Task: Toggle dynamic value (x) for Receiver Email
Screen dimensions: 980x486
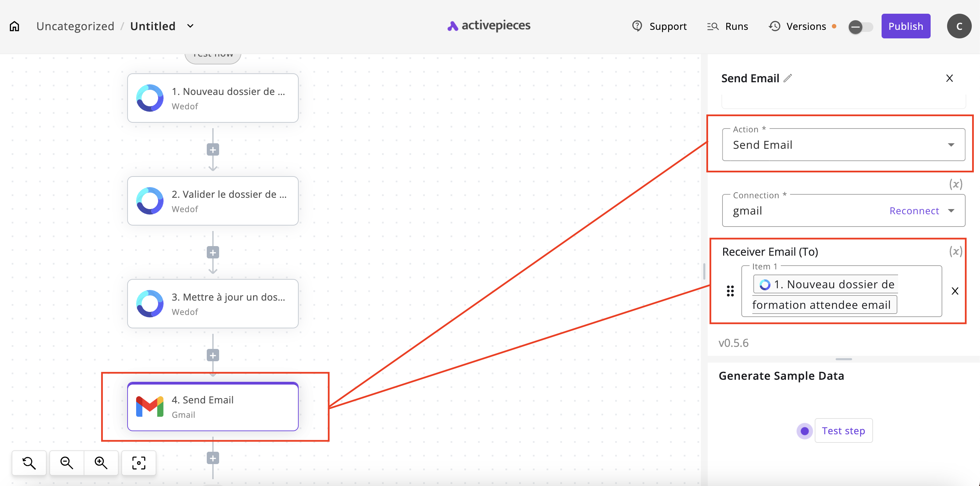Action: point(955,251)
